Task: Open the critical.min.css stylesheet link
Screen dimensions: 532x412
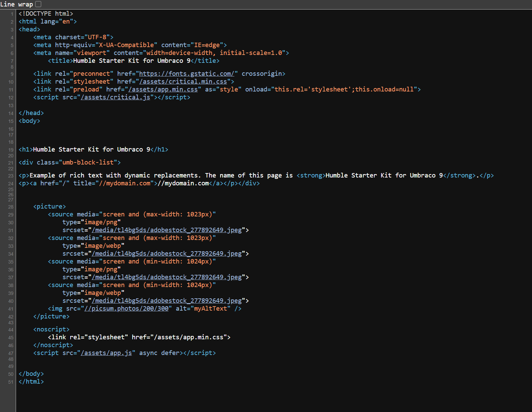Action: tap(183, 81)
